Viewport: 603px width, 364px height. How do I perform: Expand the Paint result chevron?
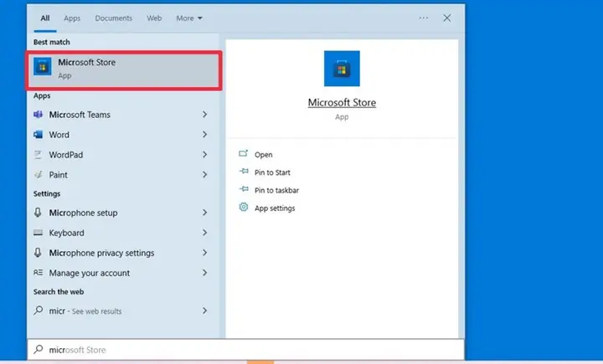click(205, 175)
